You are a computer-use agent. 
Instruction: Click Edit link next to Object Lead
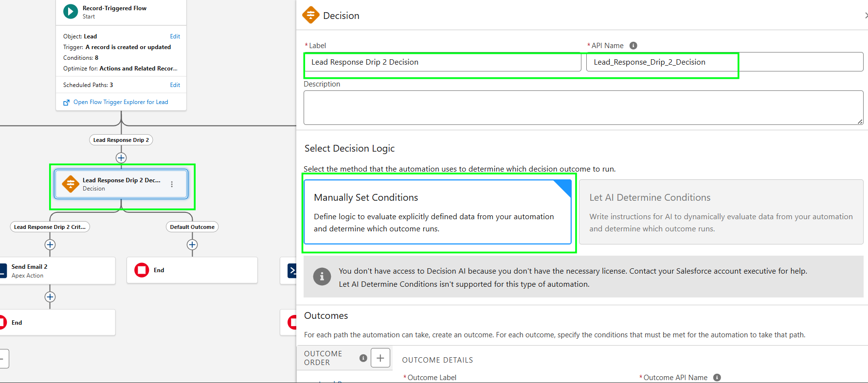(175, 36)
